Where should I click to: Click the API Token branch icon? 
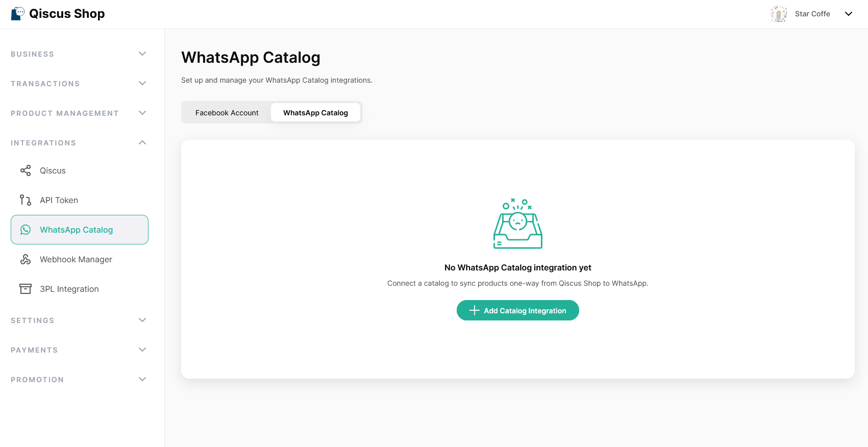click(x=26, y=200)
